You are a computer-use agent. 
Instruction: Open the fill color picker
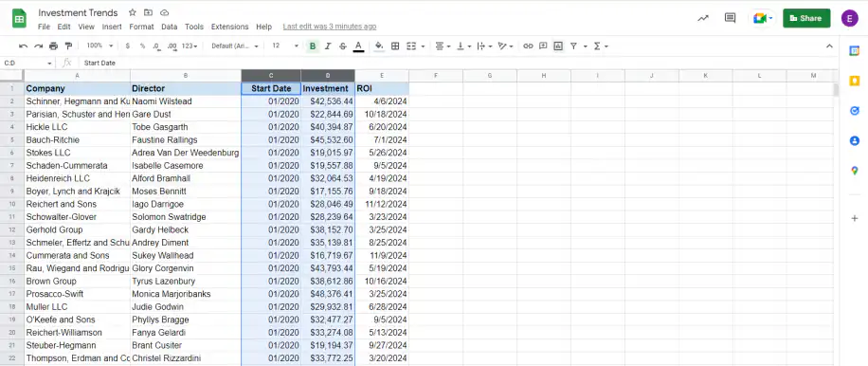379,46
